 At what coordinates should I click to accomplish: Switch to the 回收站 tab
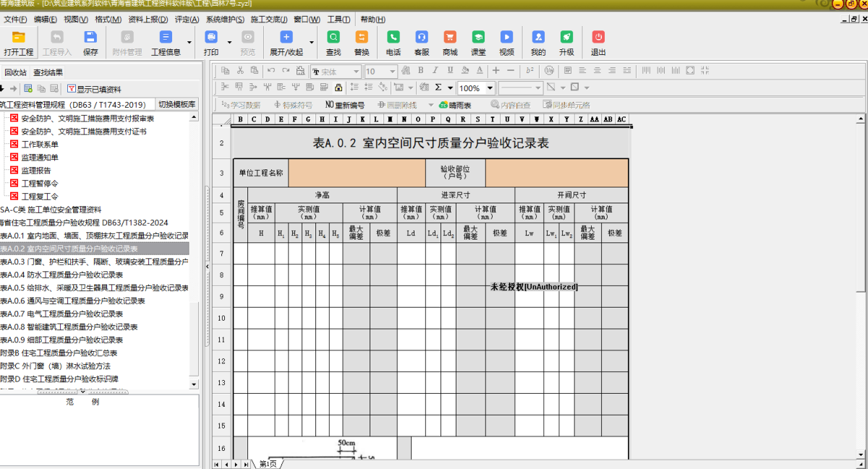click(x=16, y=72)
